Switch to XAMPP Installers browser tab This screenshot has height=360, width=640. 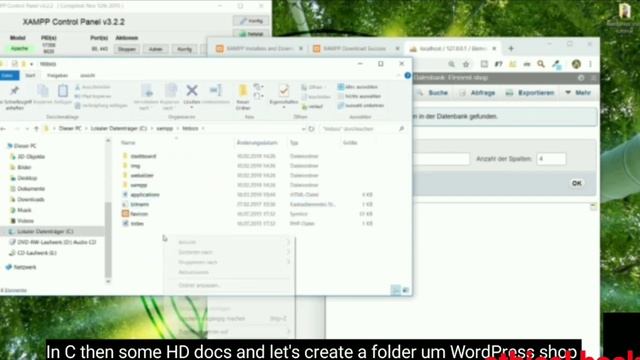tap(259, 49)
